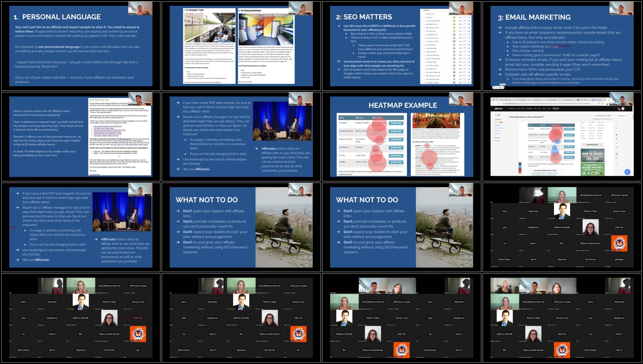Click See More Hotels for Leidseplein in Heatmap Example slide

[396, 147]
